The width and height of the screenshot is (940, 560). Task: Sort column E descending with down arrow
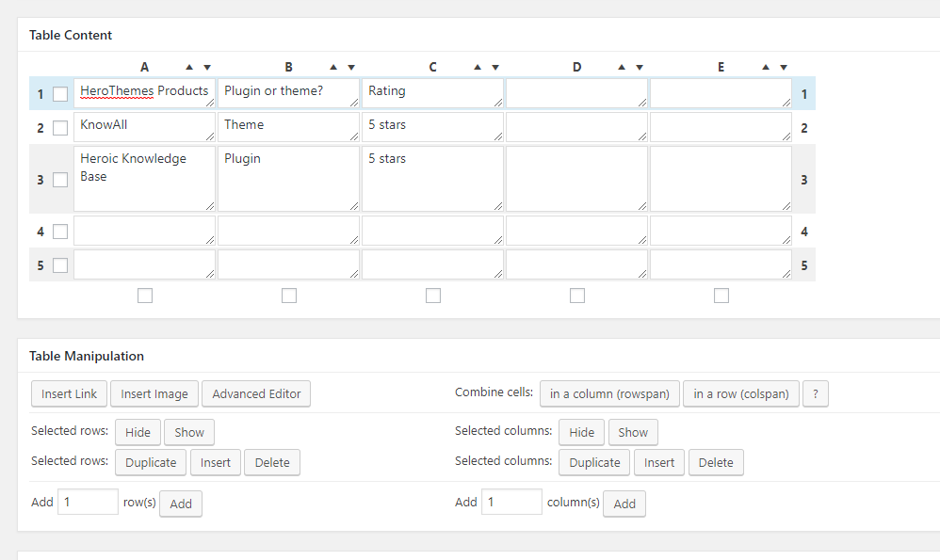pos(784,68)
